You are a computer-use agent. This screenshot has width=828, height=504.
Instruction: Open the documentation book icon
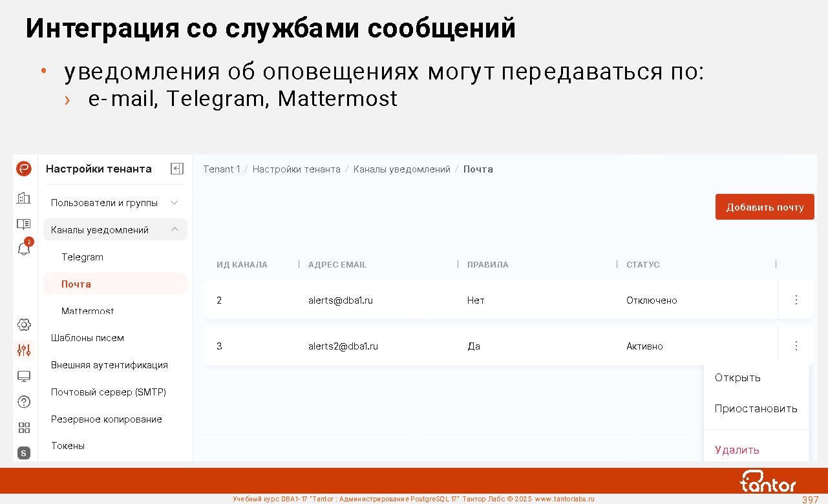coord(24,224)
